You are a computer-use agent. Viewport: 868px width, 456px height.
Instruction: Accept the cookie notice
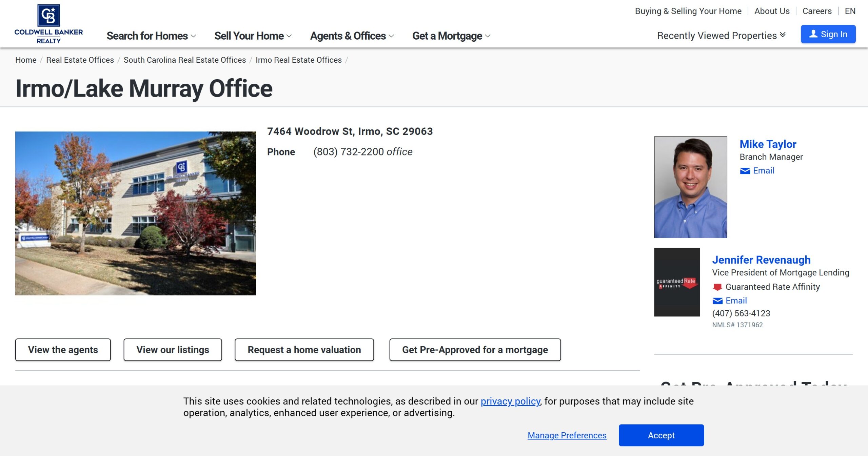tap(661, 435)
